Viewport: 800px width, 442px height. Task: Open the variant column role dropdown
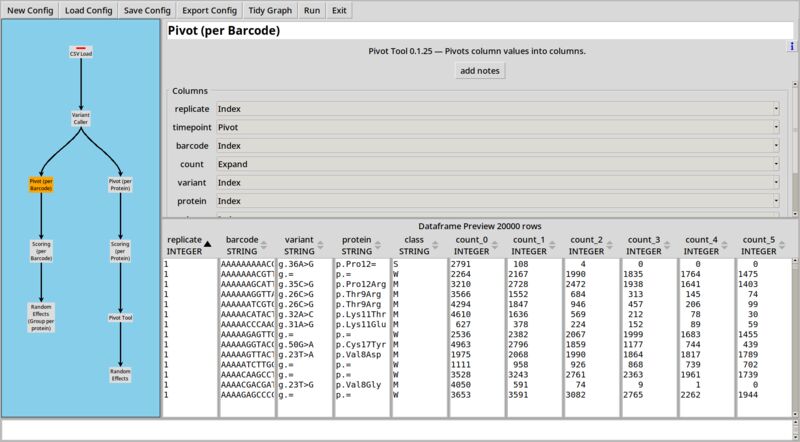pyautogui.click(x=497, y=182)
